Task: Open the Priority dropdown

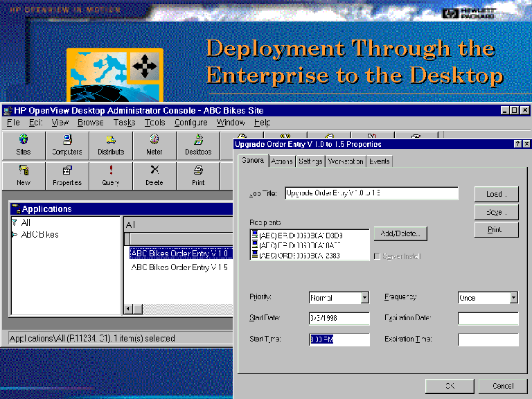Action: [364, 298]
